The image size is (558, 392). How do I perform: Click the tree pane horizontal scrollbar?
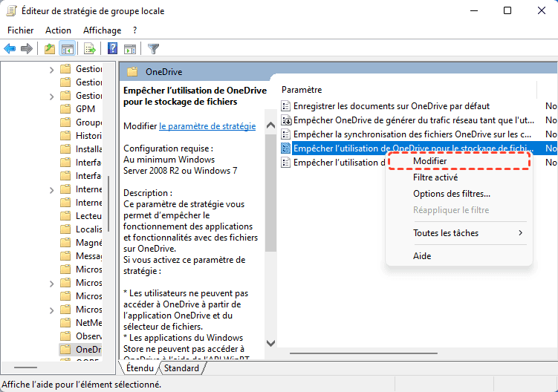pyautogui.click(x=25, y=367)
